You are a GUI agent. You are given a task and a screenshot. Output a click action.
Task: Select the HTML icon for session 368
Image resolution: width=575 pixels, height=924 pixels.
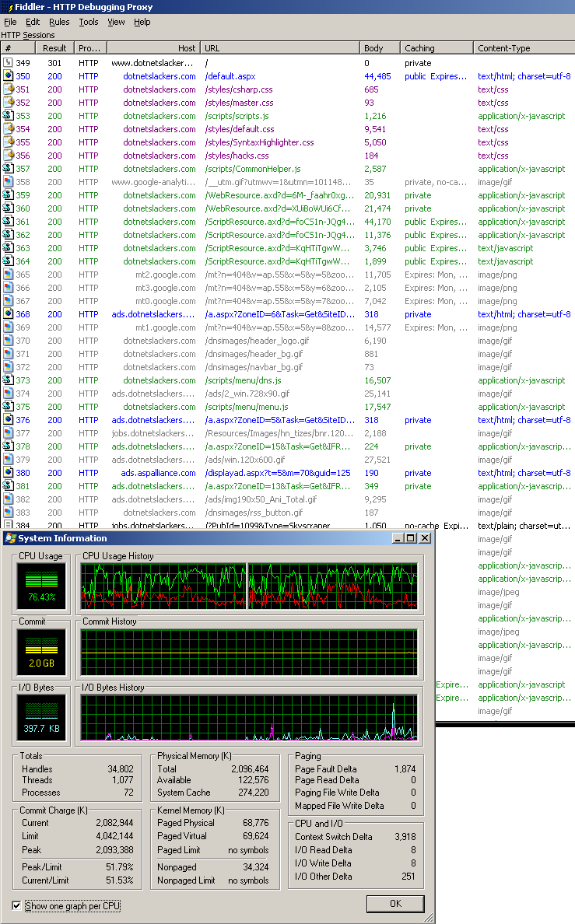tap(8, 314)
